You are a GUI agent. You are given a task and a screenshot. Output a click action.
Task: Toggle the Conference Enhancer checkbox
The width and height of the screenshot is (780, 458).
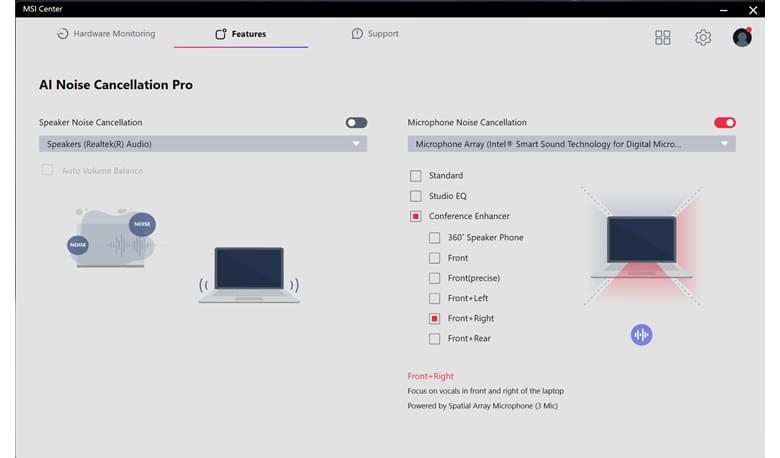tap(415, 216)
